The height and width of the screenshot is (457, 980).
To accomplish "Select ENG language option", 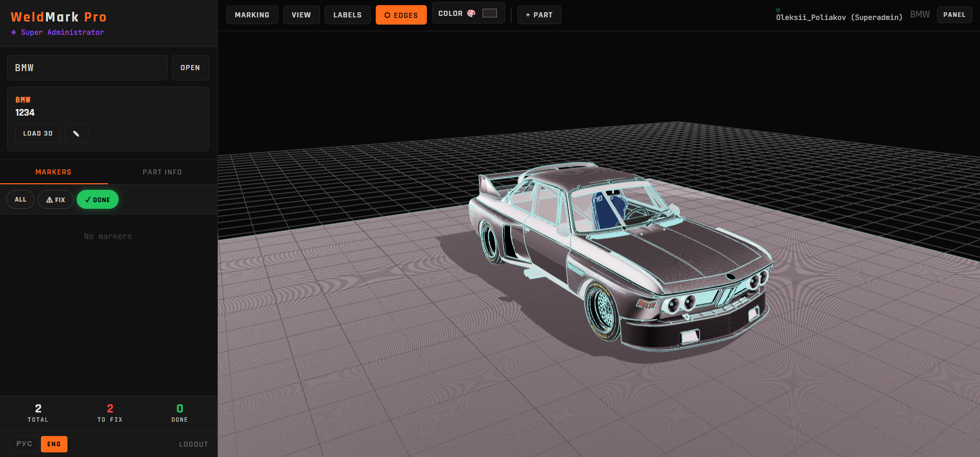I will (x=54, y=444).
